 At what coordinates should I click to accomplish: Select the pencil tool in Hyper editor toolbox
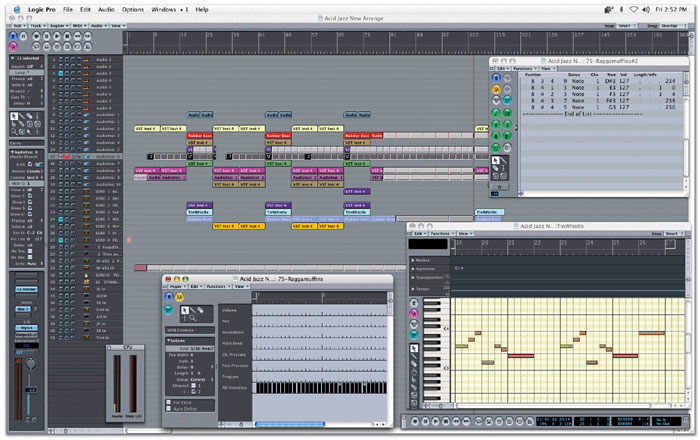(x=193, y=310)
